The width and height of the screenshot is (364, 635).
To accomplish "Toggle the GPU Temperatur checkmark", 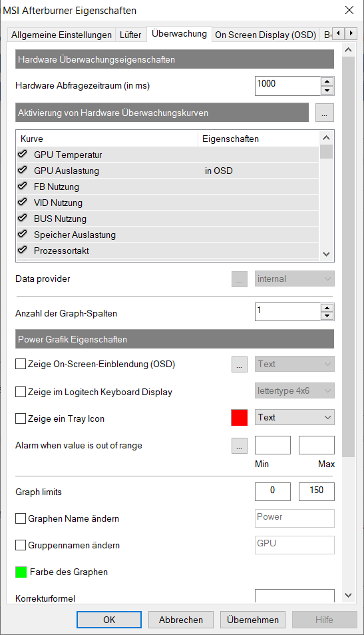I will tap(23, 155).
